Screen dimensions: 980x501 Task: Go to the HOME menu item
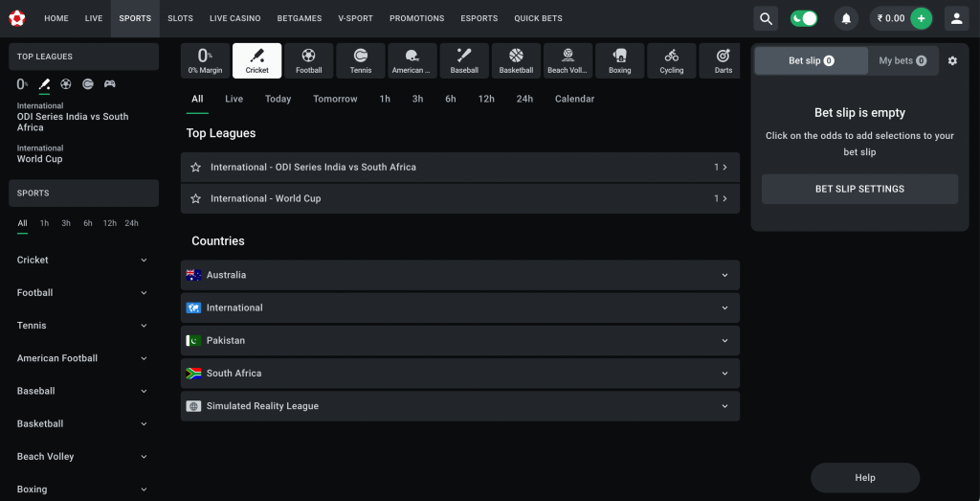(56, 19)
